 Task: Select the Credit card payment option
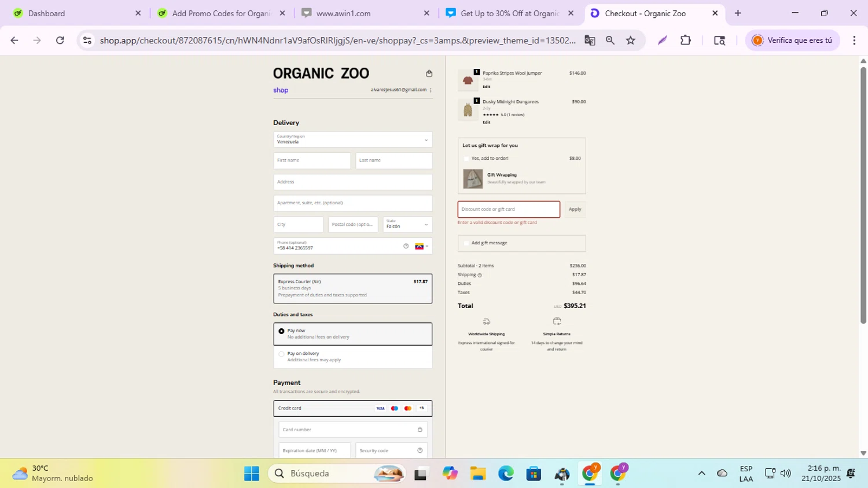tap(353, 408)
